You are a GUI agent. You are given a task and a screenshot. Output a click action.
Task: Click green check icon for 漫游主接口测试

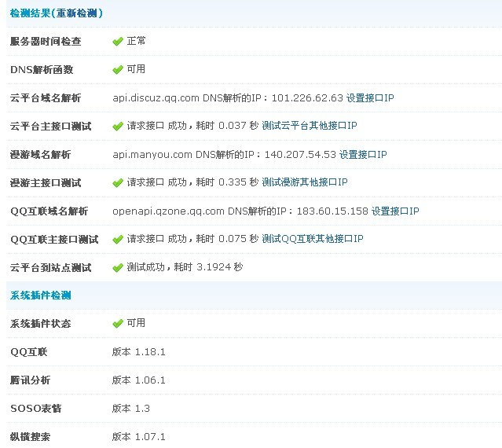(118, 183)
